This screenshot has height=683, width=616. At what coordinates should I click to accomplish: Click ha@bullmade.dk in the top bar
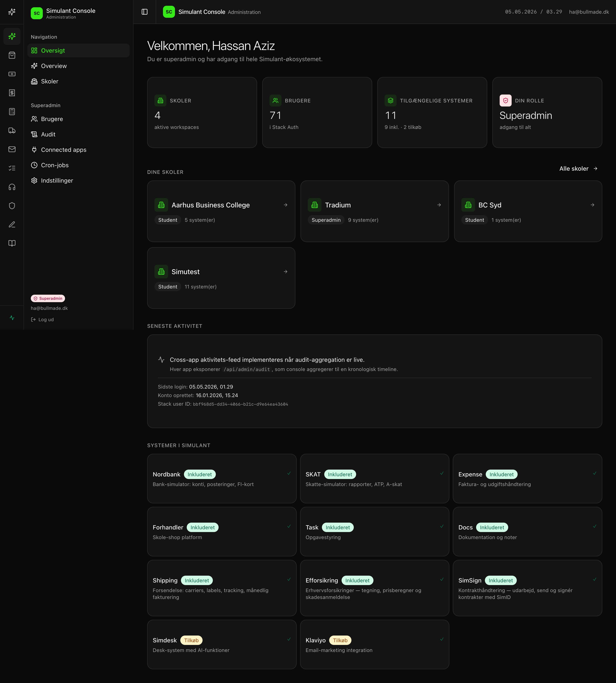589,12
